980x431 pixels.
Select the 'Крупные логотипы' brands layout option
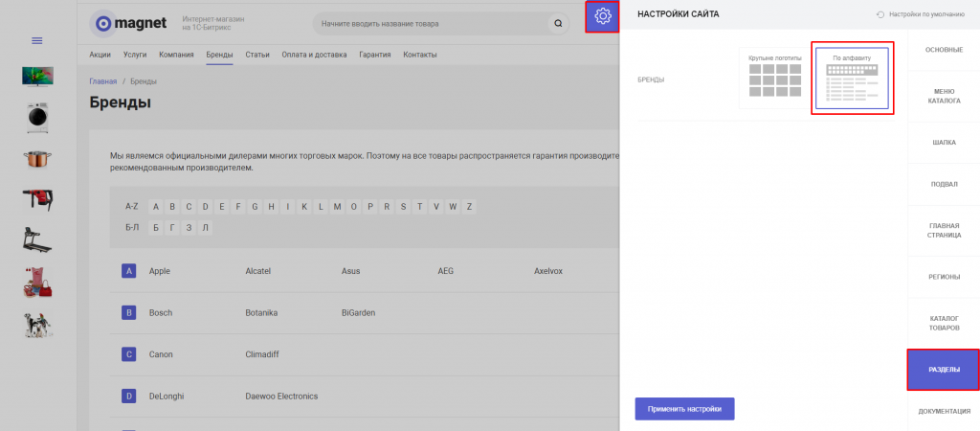click(x=775, y=78)
